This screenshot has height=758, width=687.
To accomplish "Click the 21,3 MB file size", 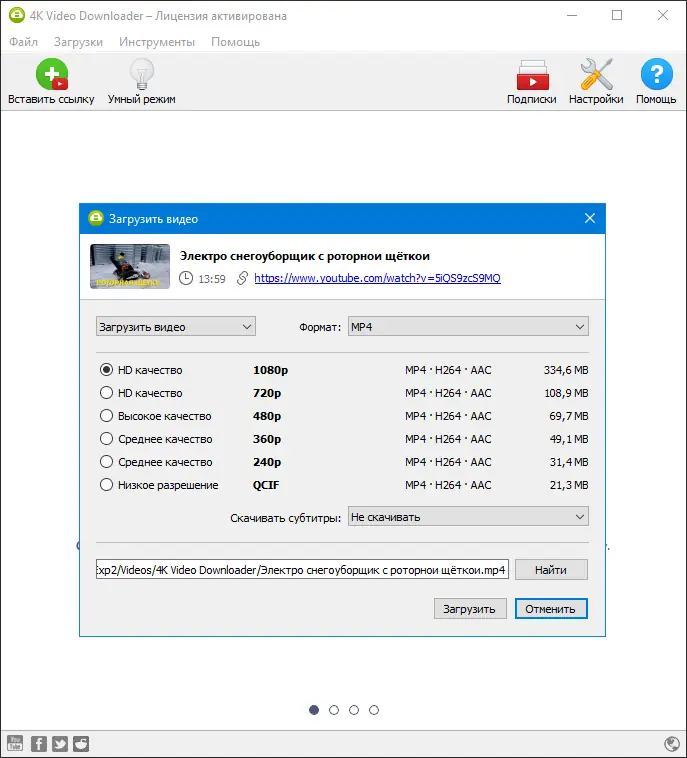I will [569, 485].
